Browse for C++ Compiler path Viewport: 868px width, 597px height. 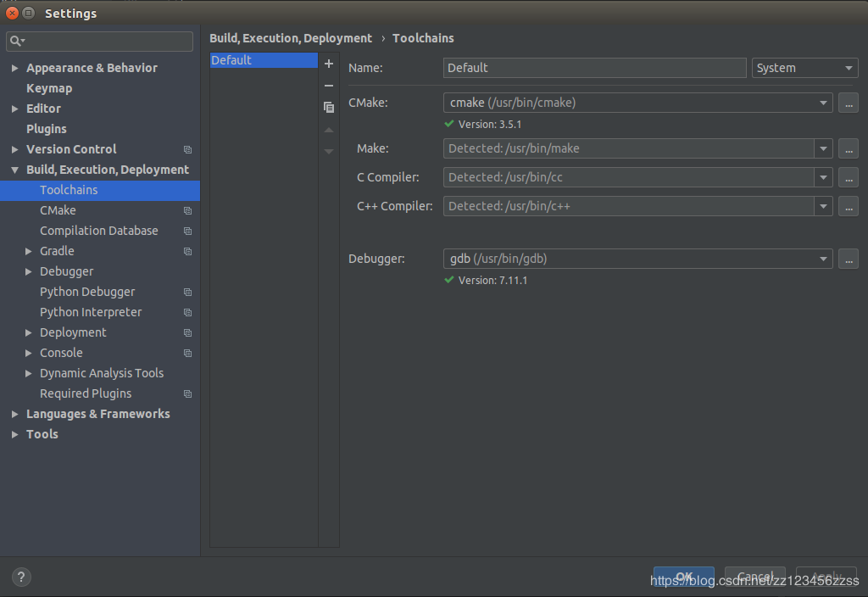[x=848, y=206]
